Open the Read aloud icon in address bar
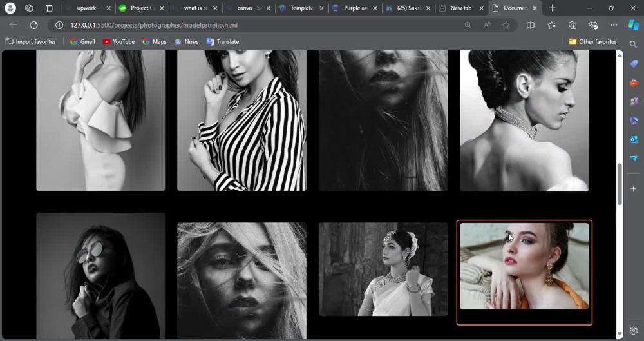This screenshot has width=644, height=341. [x=487, y=25]
